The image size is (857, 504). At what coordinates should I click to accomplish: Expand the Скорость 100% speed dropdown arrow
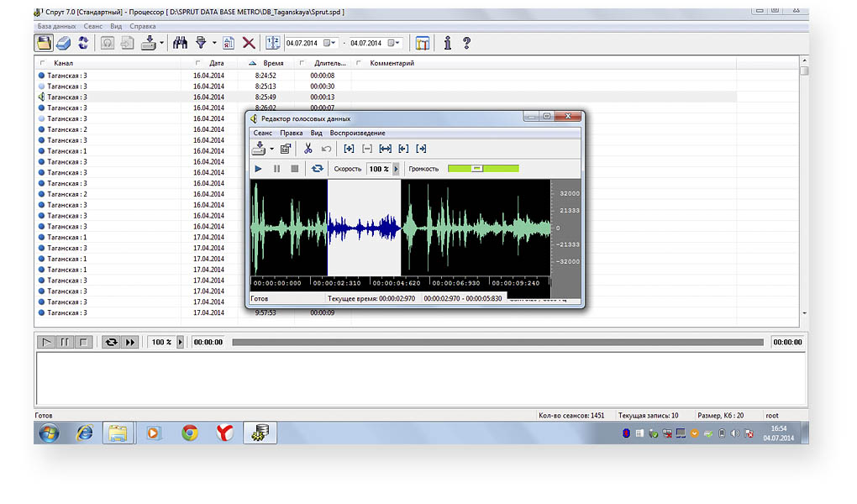pyautogui.click(x=396, y=169)
